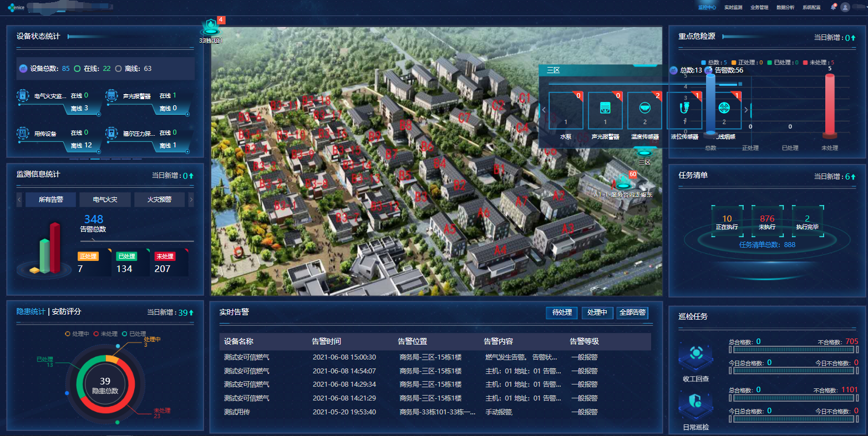The image size is (868, 436).
Task: Select the 液位传感器 tile in 三区 popup
Action: (x=684, y=111)
